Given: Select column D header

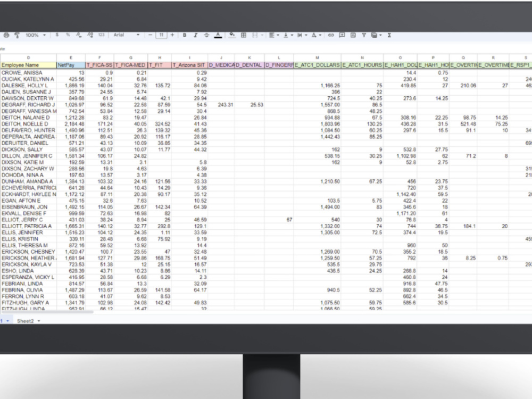Looking at the screenshot, I should (x=28, y=57).
